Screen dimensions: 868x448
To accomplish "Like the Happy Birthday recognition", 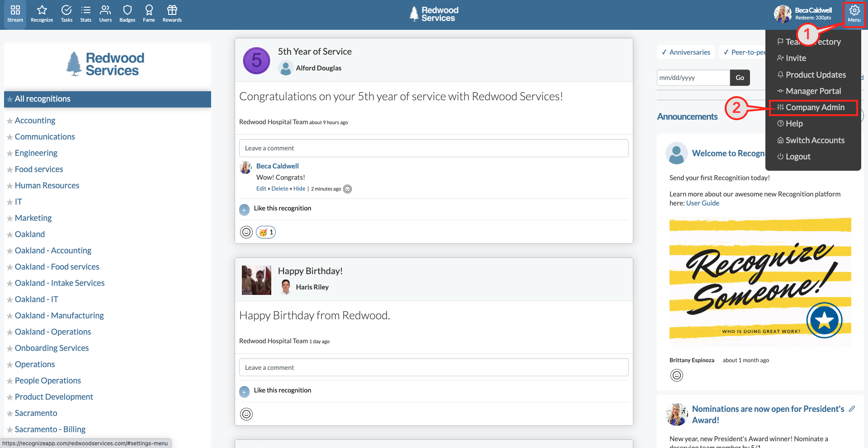I will tap(245, 392).
